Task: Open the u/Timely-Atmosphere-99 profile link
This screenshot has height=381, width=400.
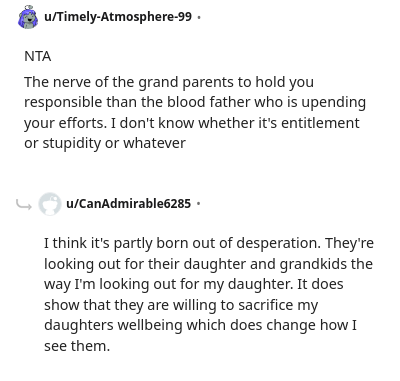Action: 118,16
